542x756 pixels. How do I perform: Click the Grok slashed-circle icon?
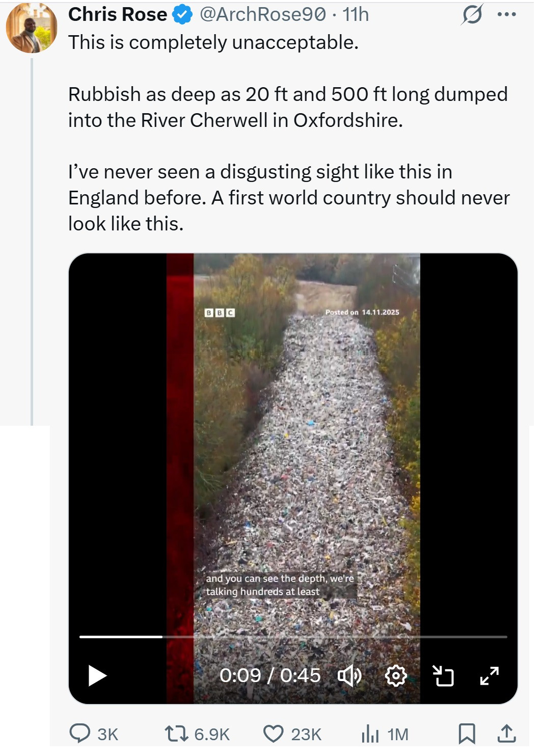[471, 14]
